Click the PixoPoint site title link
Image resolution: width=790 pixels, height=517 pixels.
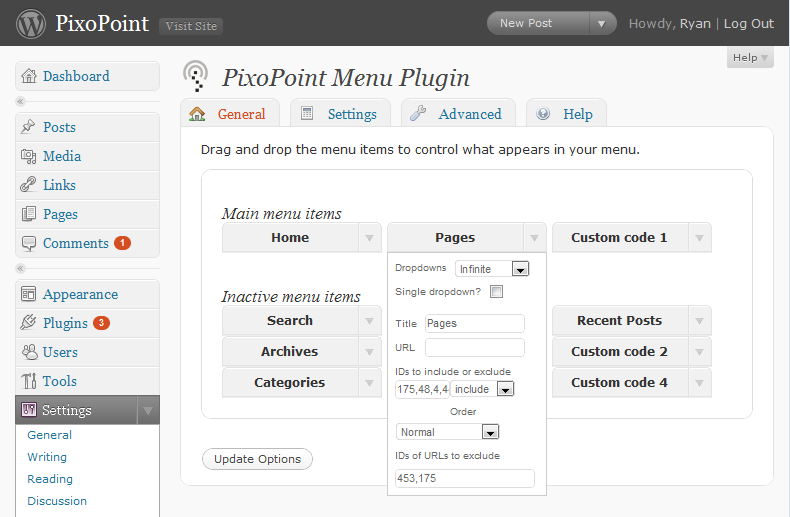click(x=102, y=23)
